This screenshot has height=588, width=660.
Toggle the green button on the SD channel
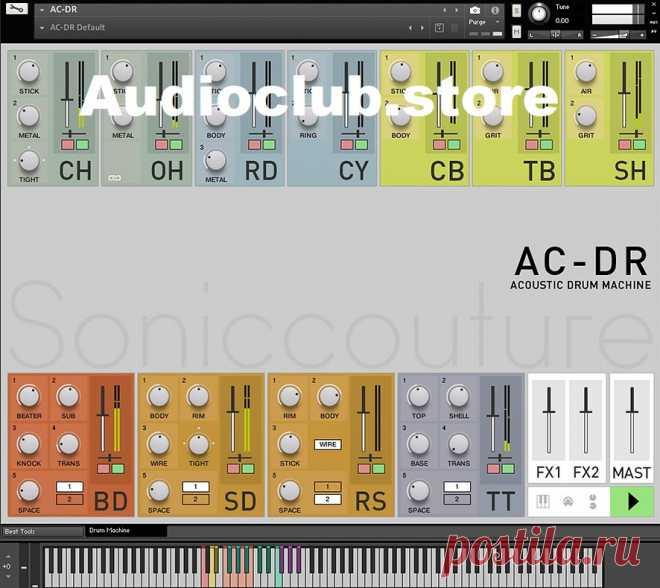248,469
